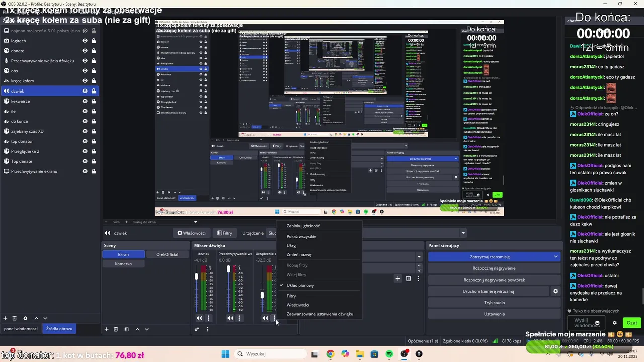This screenshot has height=362, width=644.
Task: Expand the Zatrzymaj transmisję chevron menu
Action: coord(556,257)
